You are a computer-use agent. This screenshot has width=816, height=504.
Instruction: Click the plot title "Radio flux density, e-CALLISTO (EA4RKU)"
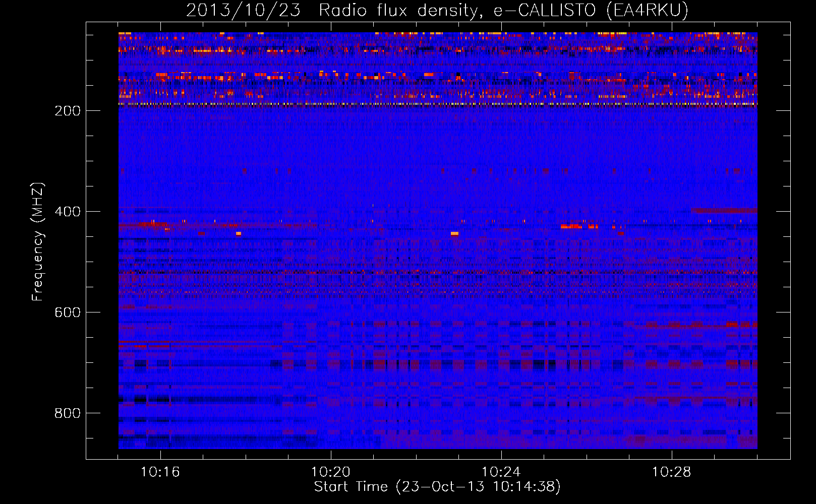point(504,10)
